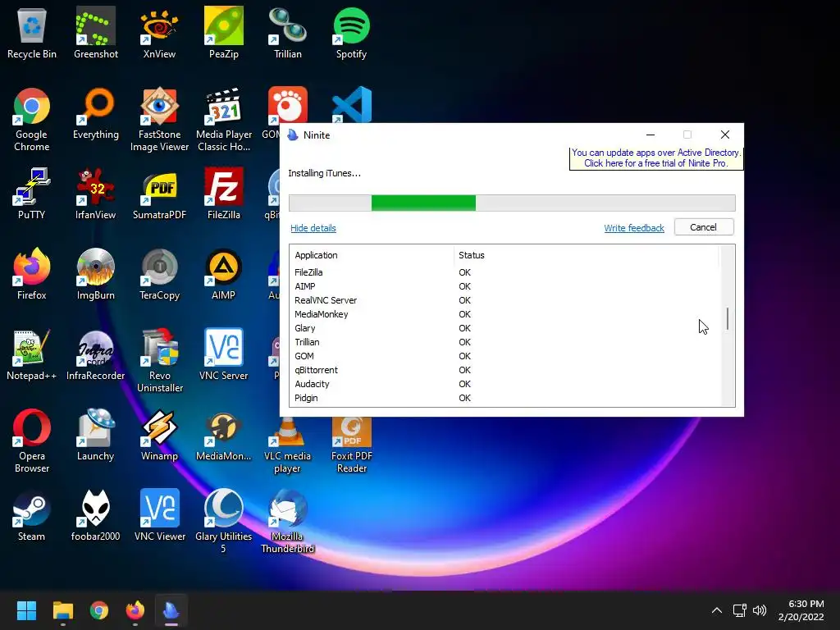Screen dimensions: 840x630
Task: Select the Google Chrome desktop shortcut
Action: [32, 120]
